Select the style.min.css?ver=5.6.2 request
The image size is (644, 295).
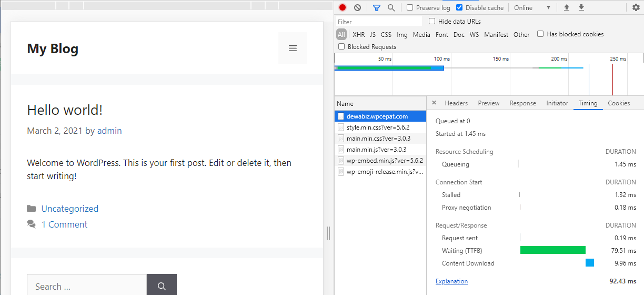[x=378, y=127]
